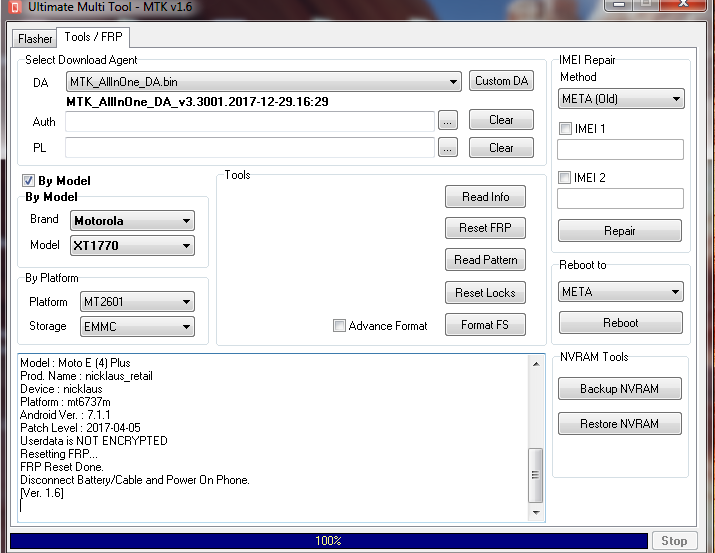Check the Advance Format option
715x553 pixels.
340,326
